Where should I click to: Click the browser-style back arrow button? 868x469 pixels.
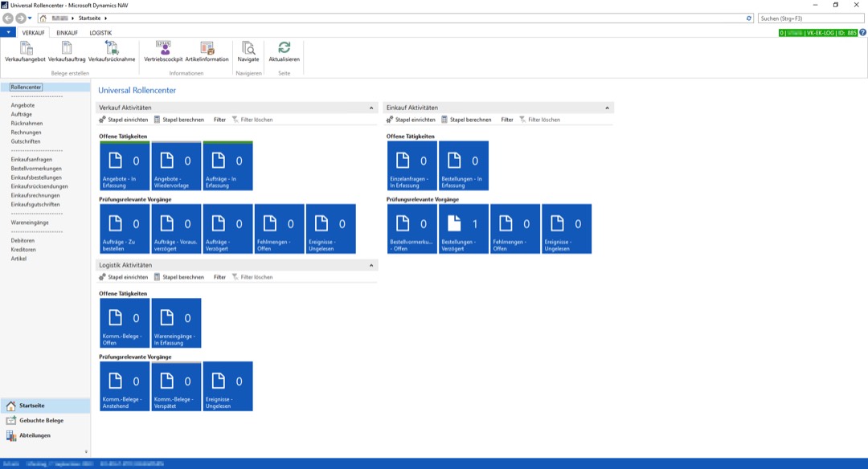pos(8,18)
